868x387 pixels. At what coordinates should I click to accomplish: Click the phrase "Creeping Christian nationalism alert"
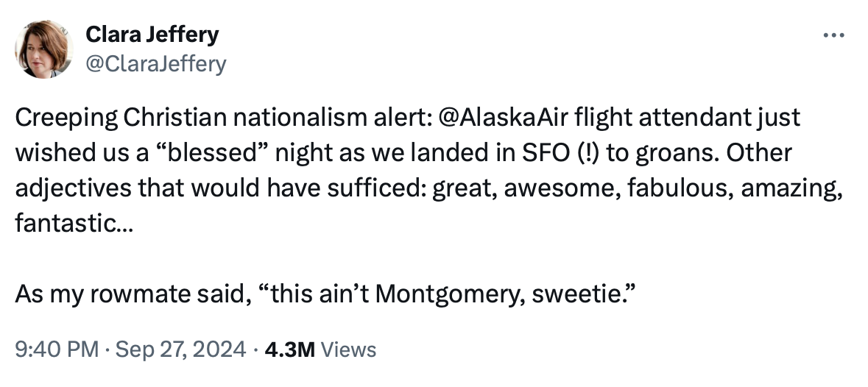point(214,118)
